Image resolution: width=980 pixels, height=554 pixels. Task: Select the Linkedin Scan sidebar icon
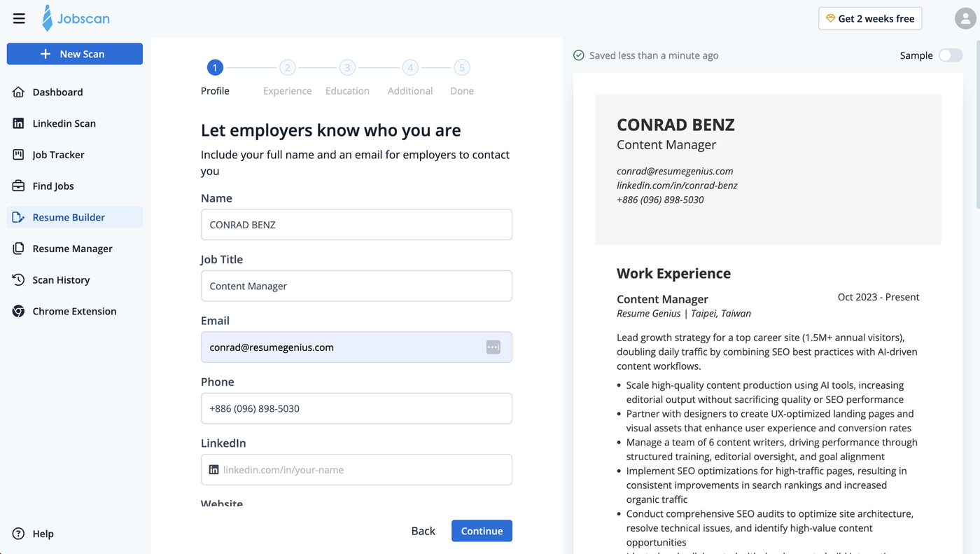pos(17,123)
